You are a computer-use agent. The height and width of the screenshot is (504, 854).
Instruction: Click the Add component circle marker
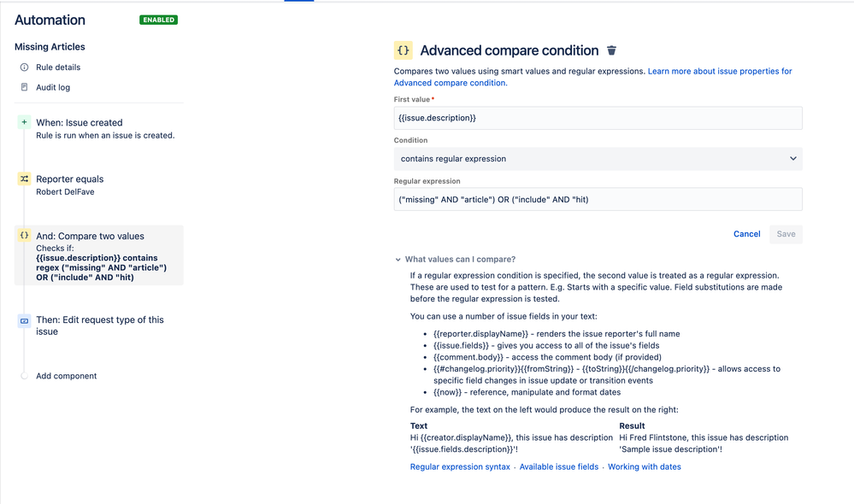24,376
